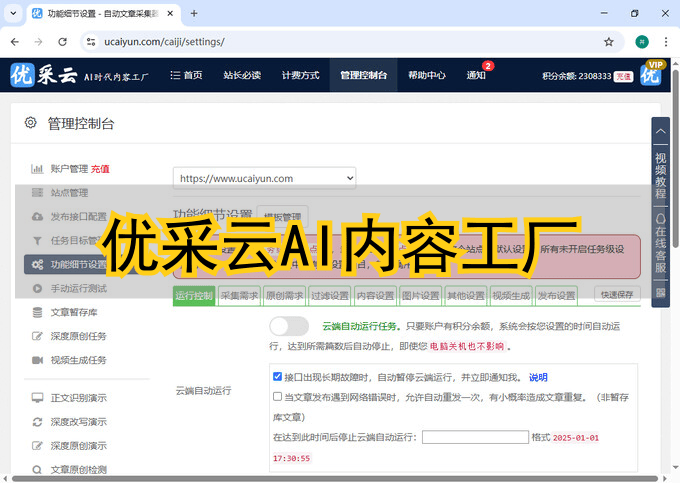Click the 文章暂存库 database icon

37,312
